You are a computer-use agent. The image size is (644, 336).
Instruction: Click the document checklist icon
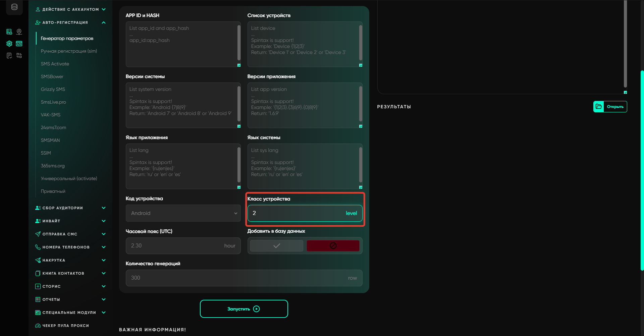pos(9,56)
